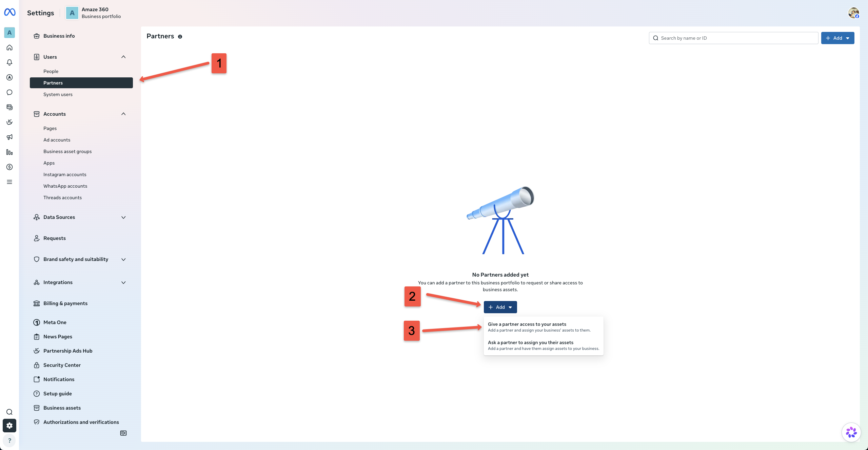Viewport: 868px width, 450px height.
Task: Click the center Add dropdown button
Action: [x=500, y=307]
